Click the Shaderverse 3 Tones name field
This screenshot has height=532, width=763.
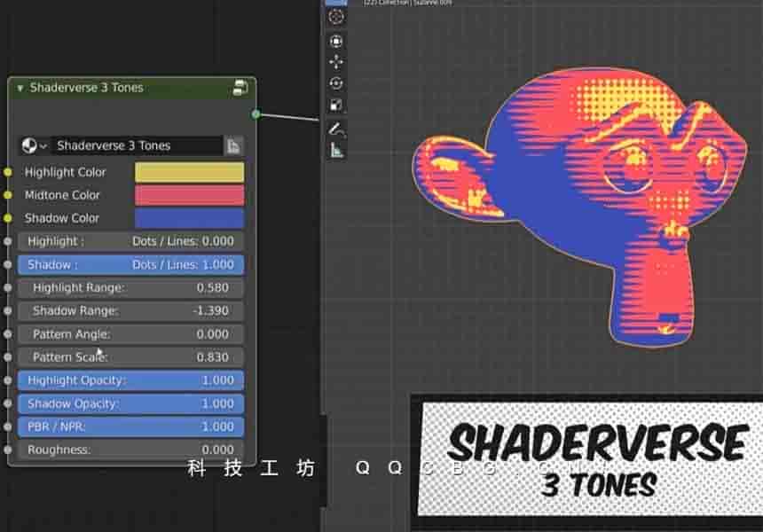(137, 145)
